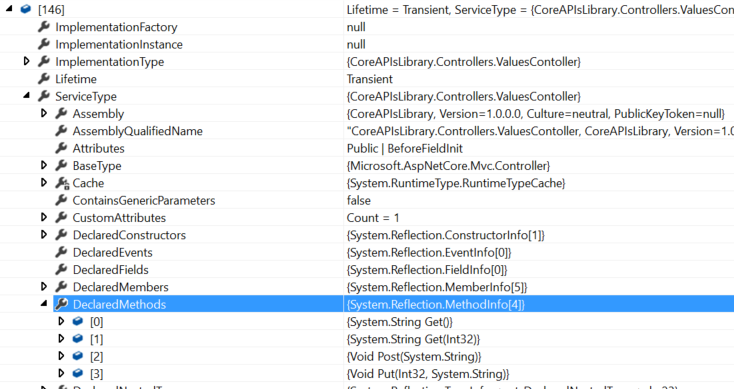Click the wrench icon beside CustomAttributes
Screen dimensions: 734x389
(x=61, y=217)
